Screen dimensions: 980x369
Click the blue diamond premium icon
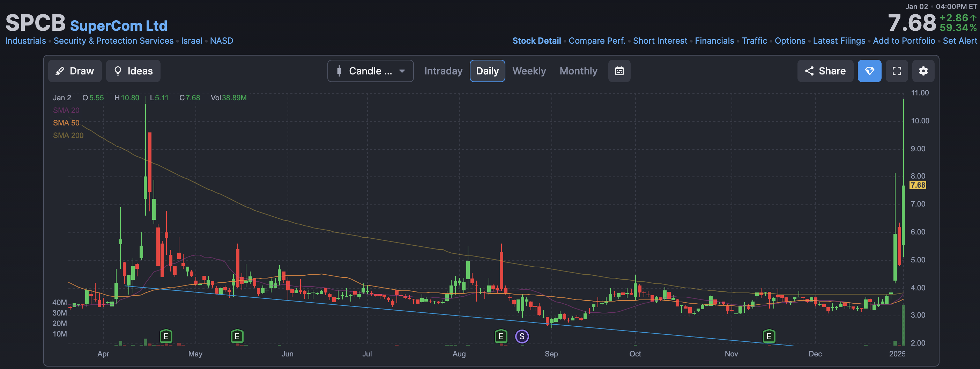[869, 71]
